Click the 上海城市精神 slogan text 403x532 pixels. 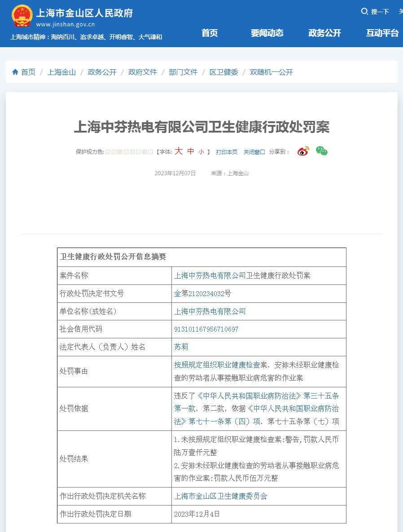(x=86, y=37)
